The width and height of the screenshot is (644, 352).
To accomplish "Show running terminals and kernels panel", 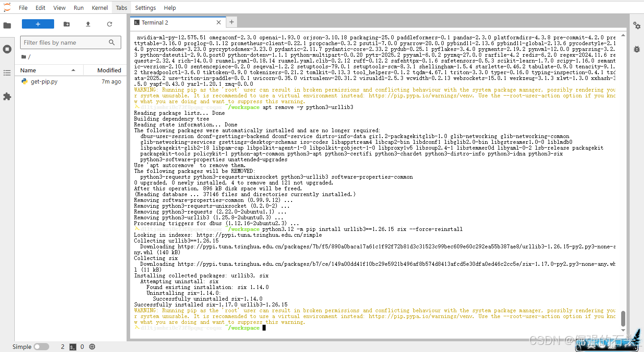I will (7, 49).
